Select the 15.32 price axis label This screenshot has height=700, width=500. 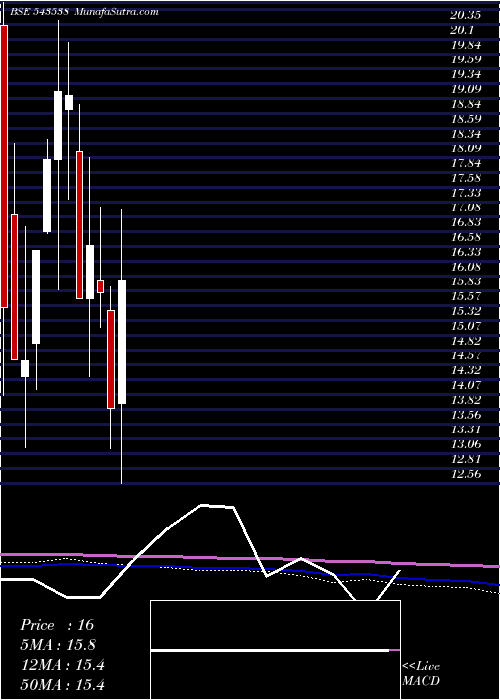coord(466,311)
